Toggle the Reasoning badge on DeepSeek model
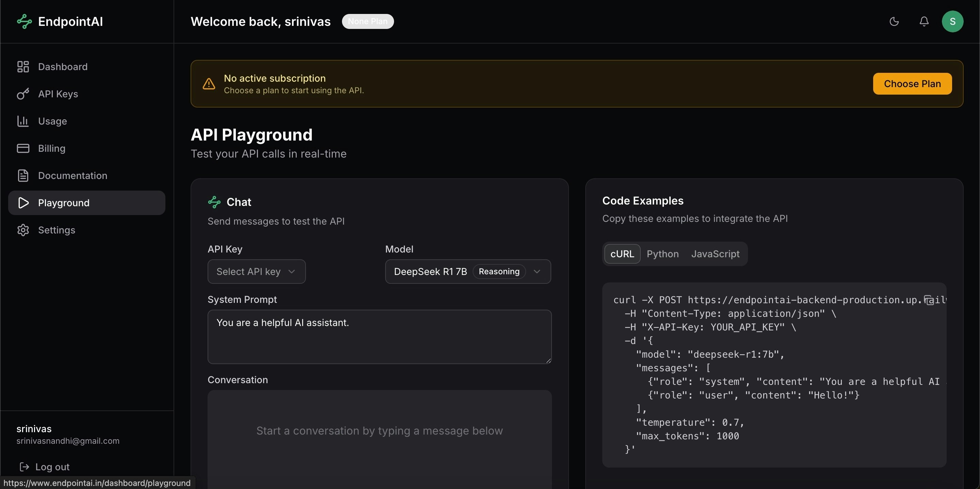The width and height of the screenshot is (980, 489). click(x=499, y=271)
